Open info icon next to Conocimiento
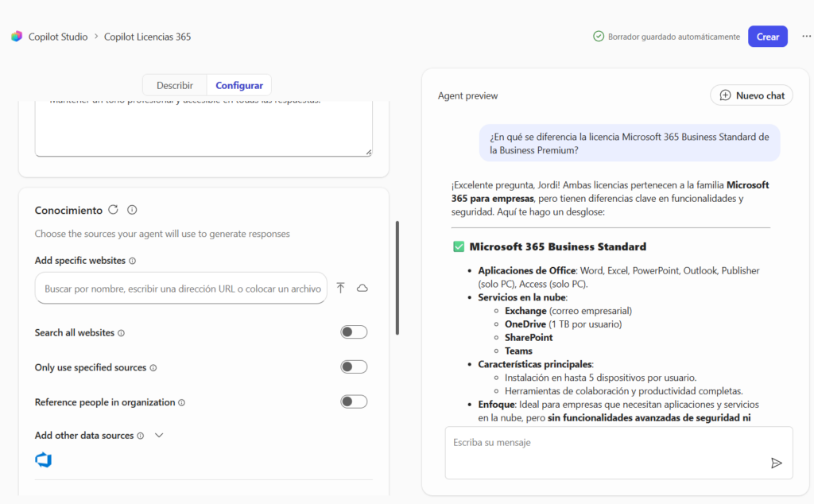 tap(133, 210)
